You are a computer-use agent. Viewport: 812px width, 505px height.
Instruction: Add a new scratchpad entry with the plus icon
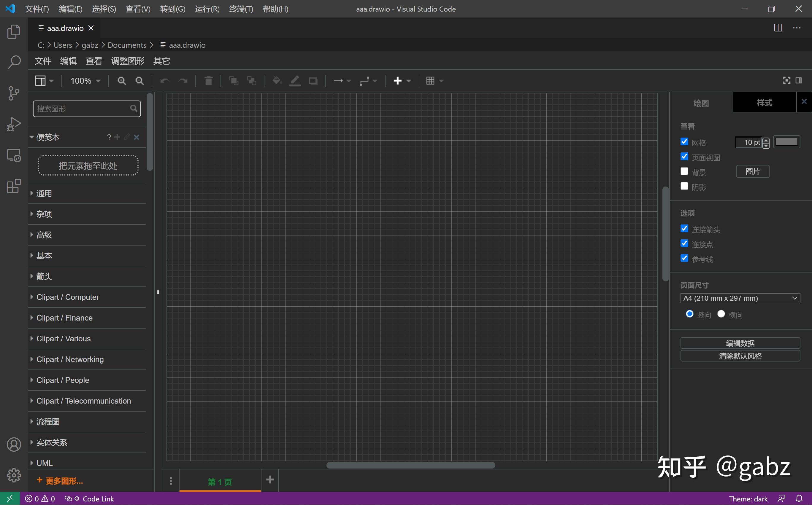click(x=117, y=137)
